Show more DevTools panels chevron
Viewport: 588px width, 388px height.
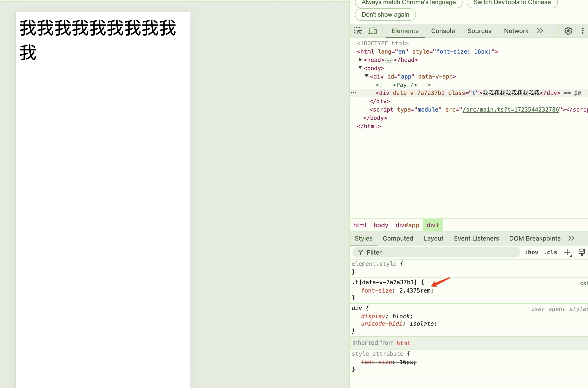point(540,31)
